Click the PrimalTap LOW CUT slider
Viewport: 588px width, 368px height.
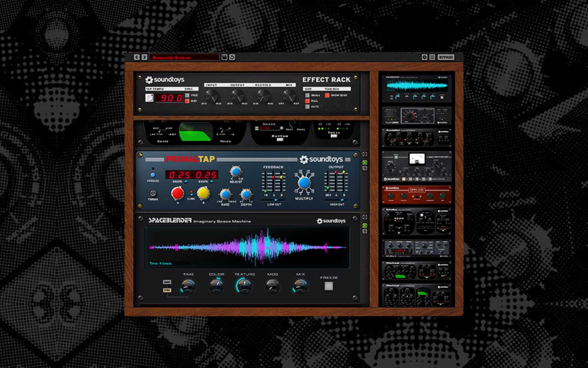pos(274,200)
